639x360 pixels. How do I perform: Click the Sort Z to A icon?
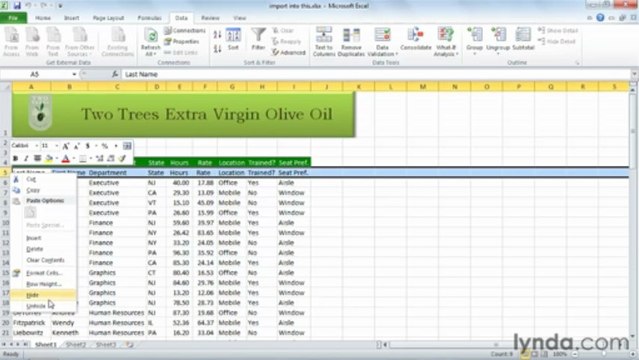coord(217,49)
